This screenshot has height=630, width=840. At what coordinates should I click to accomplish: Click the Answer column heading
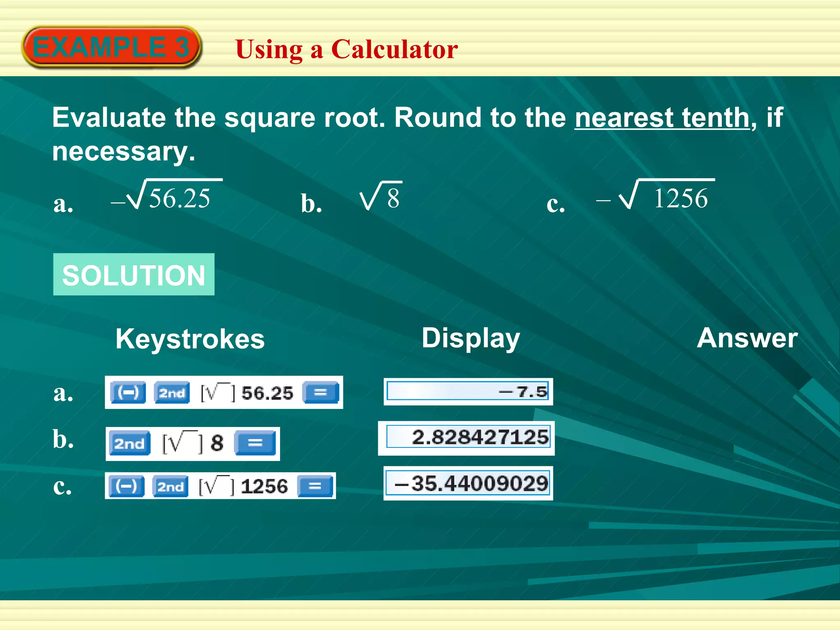[x=747, y=338]
